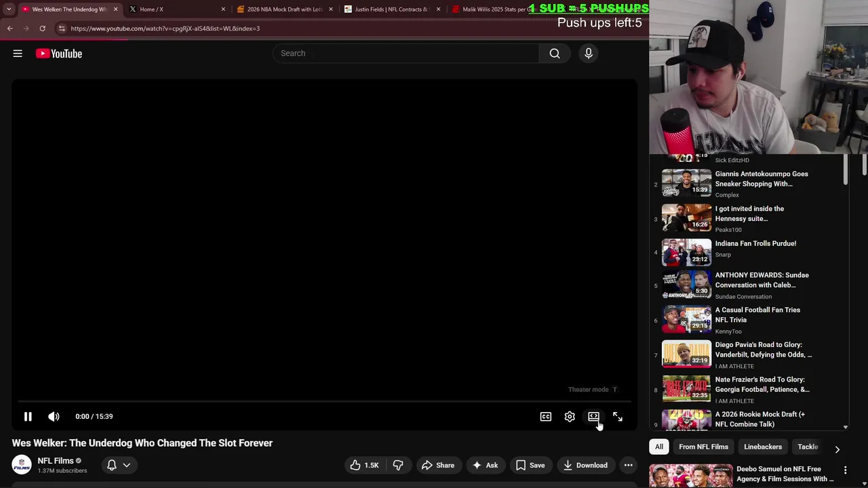
Task: Pause the video playback
Action: click(28, 417)
